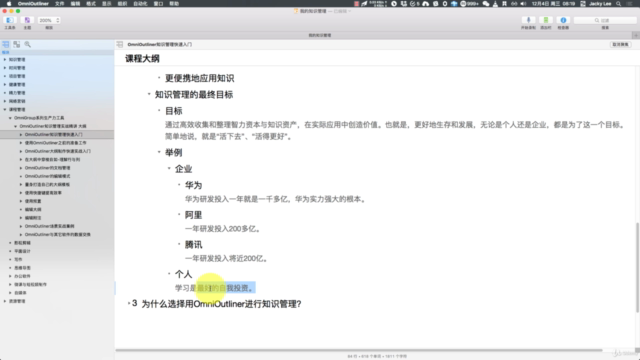Focus the 搜索 search field in toolbar
The width and height of the screenshot is (640, 360).
(x=605, y=20)
